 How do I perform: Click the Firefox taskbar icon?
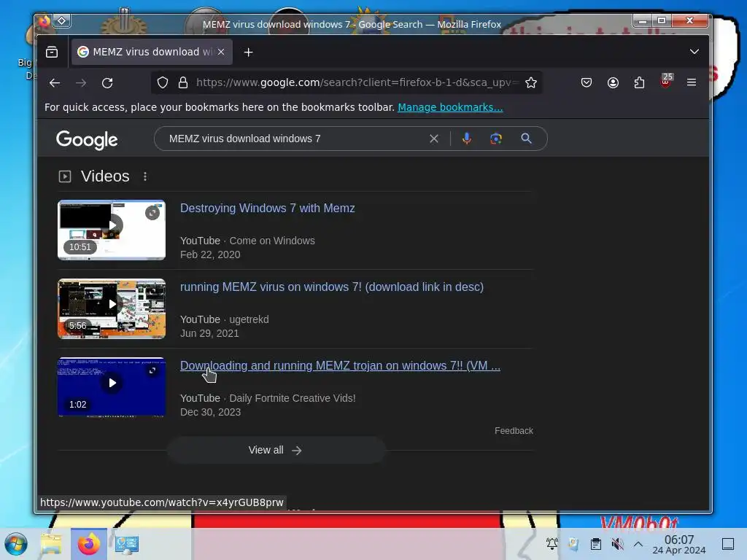(89, 544)
